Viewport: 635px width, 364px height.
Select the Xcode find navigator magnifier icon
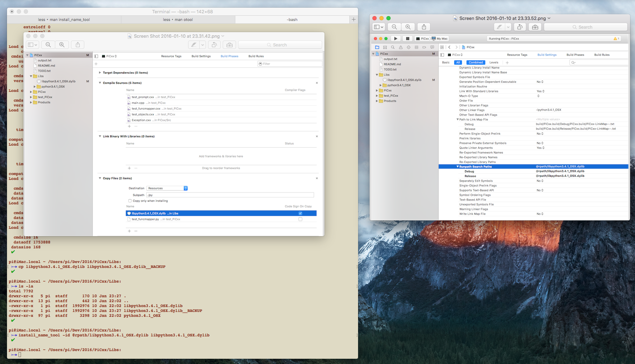pyautogui.click(x=393, y=47)
